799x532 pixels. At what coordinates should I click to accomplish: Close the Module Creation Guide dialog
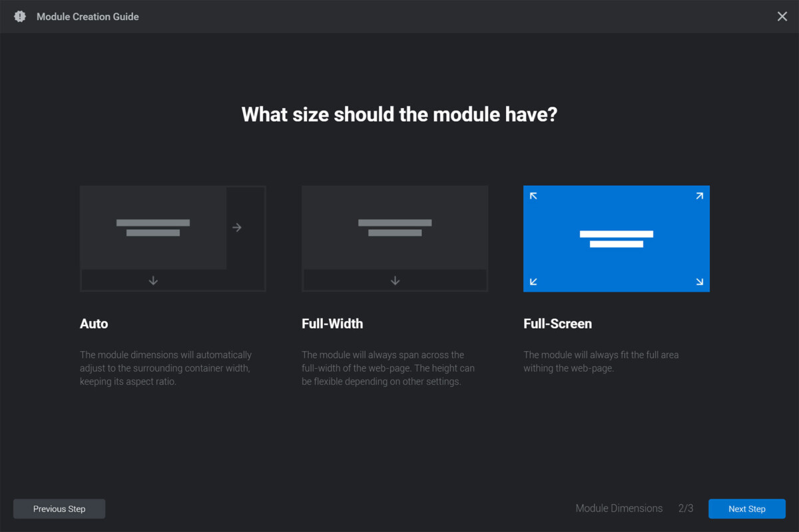[782, 16]
